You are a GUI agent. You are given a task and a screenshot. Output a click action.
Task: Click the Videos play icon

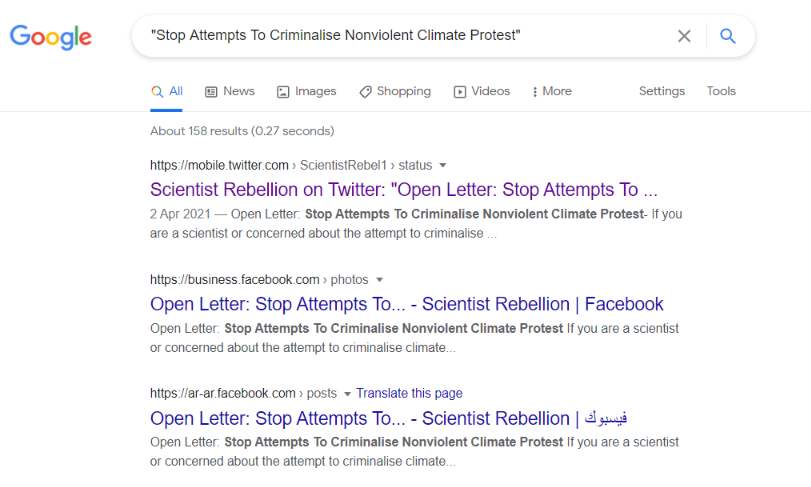click(459, 92)
